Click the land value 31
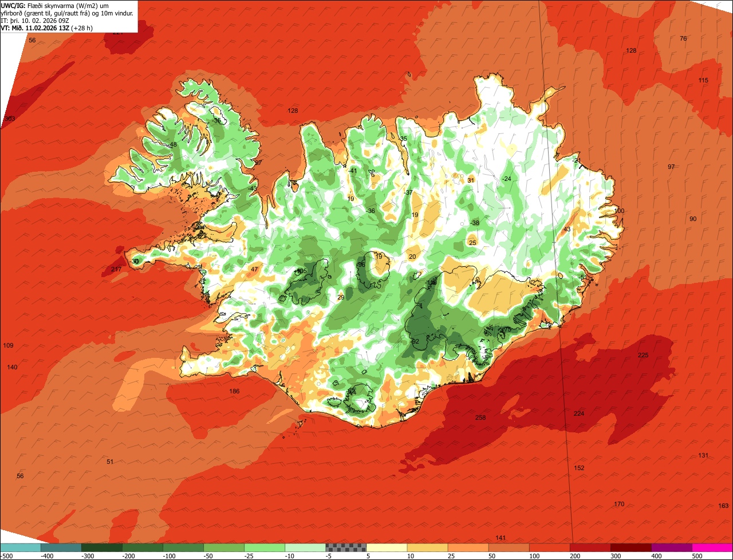Image resolution: width=733 pixels, height=560 pixels. point(471,180)
